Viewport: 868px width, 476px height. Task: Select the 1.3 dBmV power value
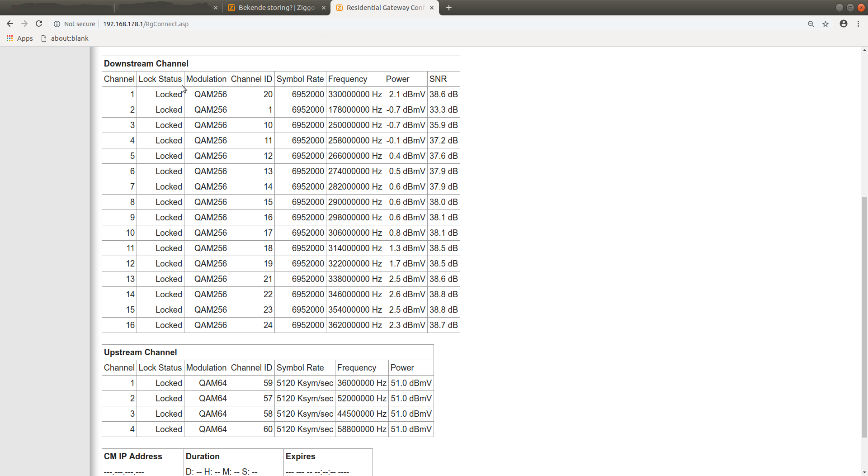click(406, 248)
